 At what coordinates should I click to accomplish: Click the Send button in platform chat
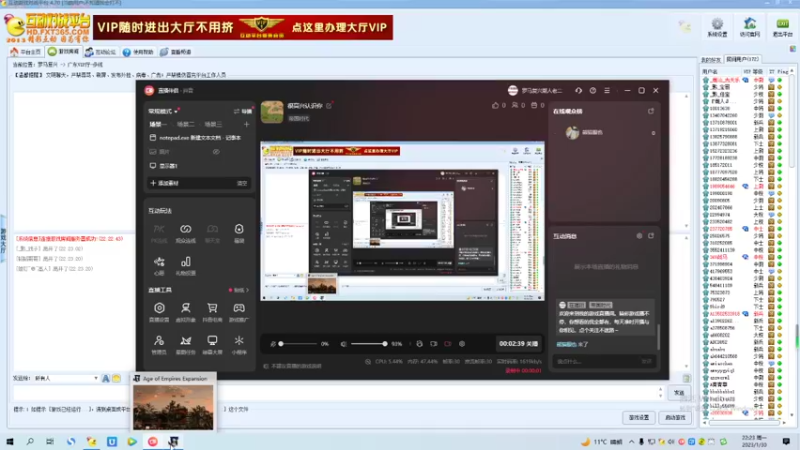point(679,392)
